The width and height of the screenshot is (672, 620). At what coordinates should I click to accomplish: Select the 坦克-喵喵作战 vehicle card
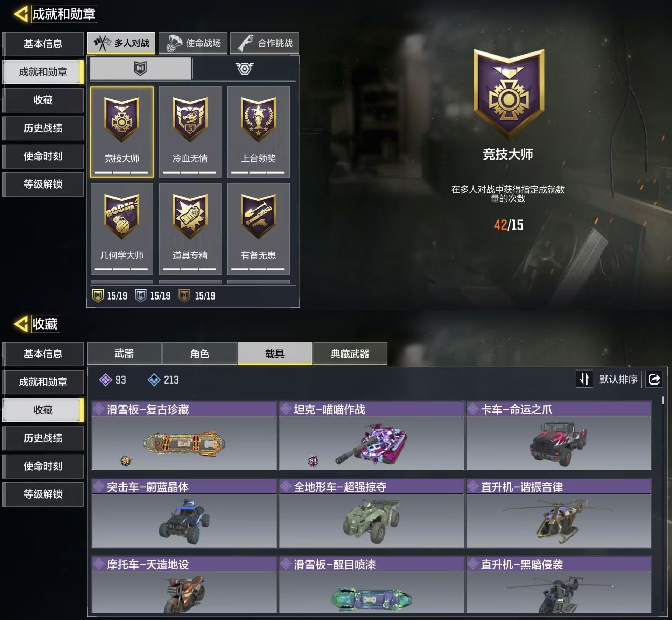371,436
